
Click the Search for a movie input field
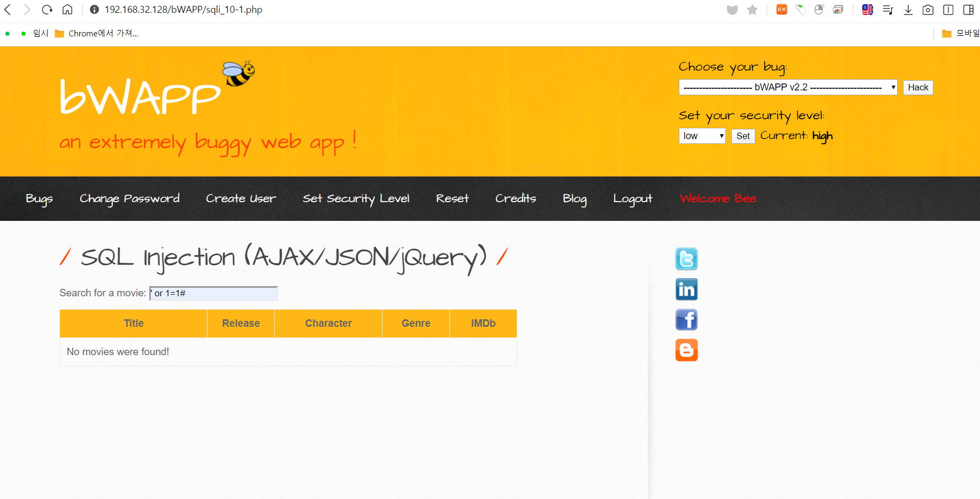(213, 293)
